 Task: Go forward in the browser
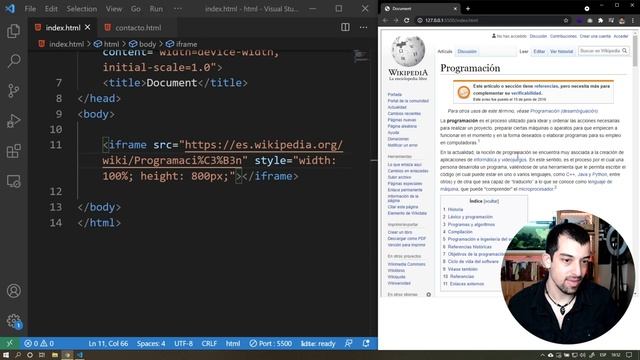click(396, 20)
